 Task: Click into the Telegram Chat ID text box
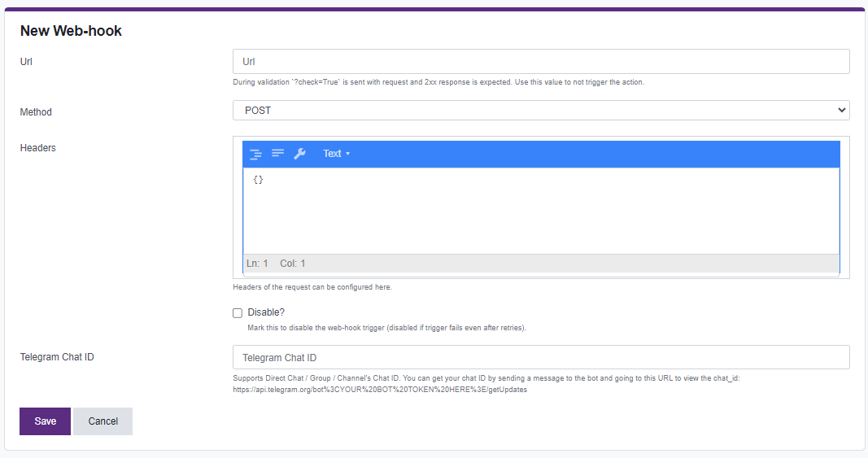click(x=541, y=358)
